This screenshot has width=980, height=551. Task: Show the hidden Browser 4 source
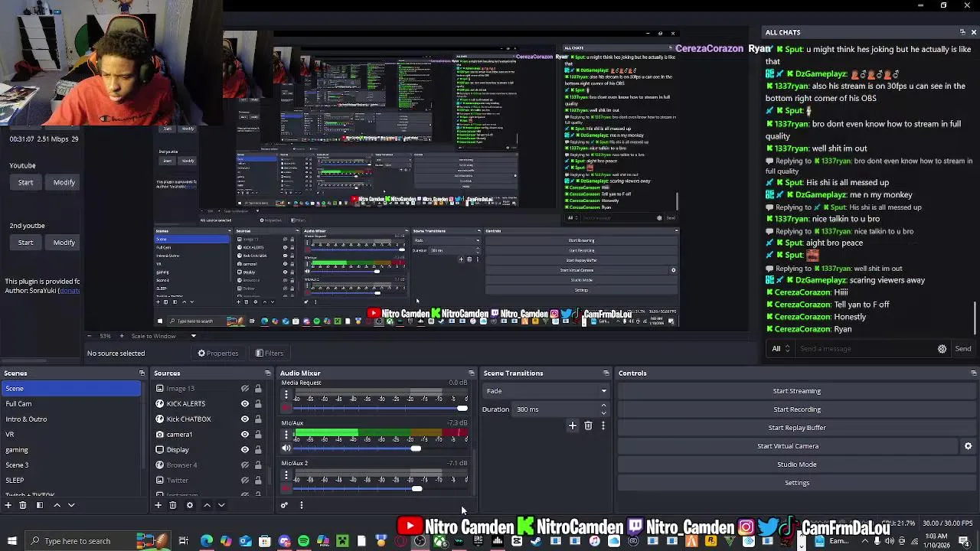point(245,465)
